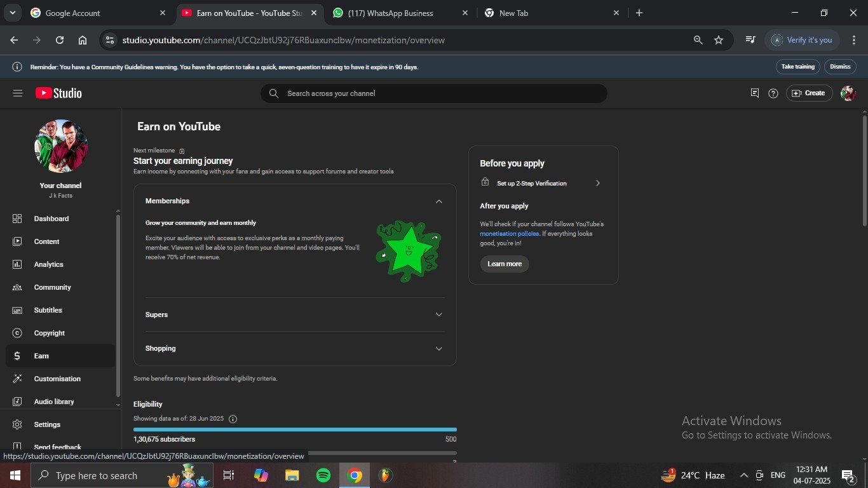Viewport: 868px width, 488px height.
Task: Click the YouTube Studio logo
Action: [x=58, y=93]
